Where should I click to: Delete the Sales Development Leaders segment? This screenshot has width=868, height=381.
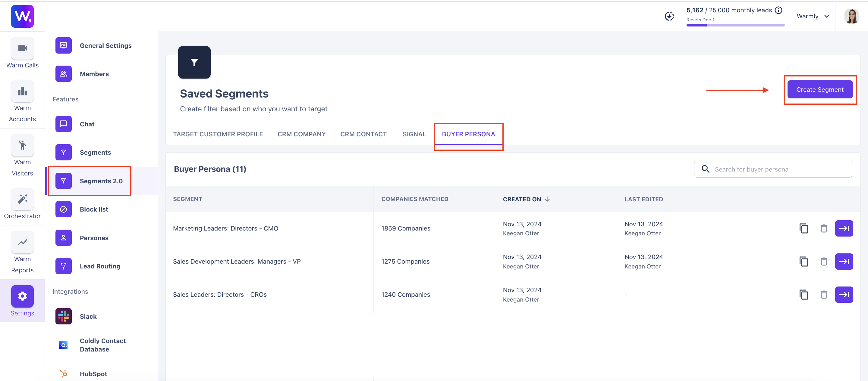823,262
